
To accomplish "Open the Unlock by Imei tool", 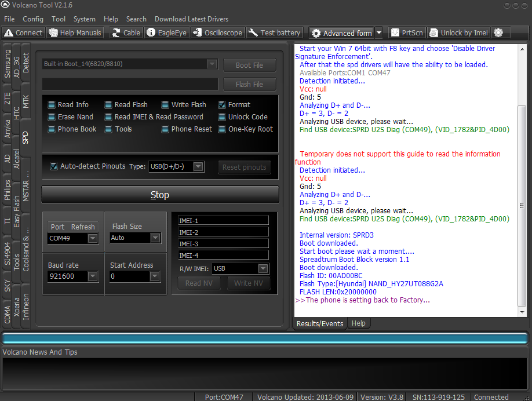I will [459, 33].
